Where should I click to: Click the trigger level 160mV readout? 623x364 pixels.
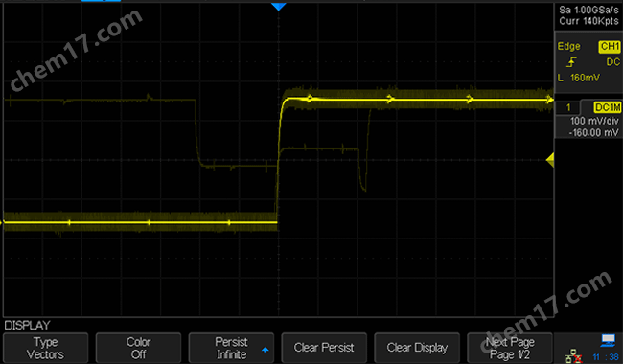click(x=585, y=78)
